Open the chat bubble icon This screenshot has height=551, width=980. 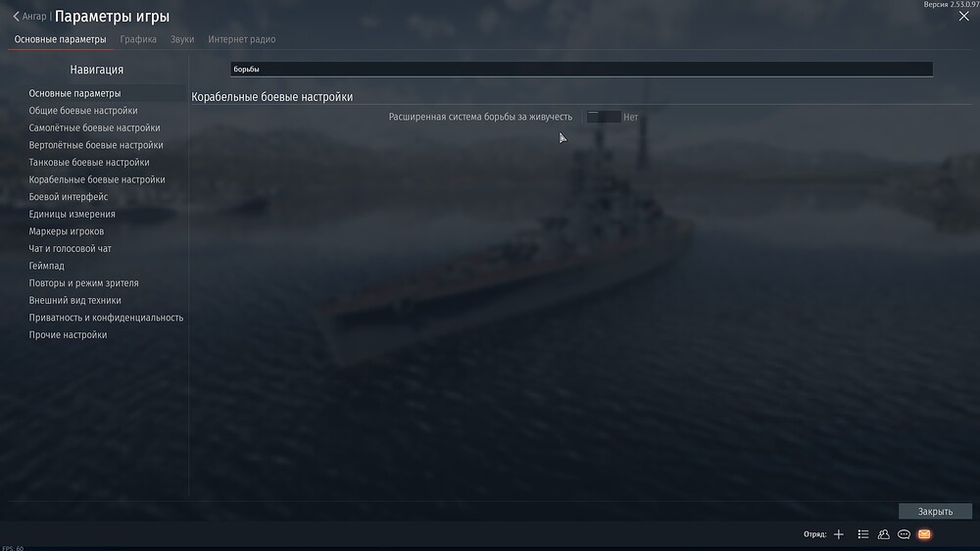coord(904,534)
